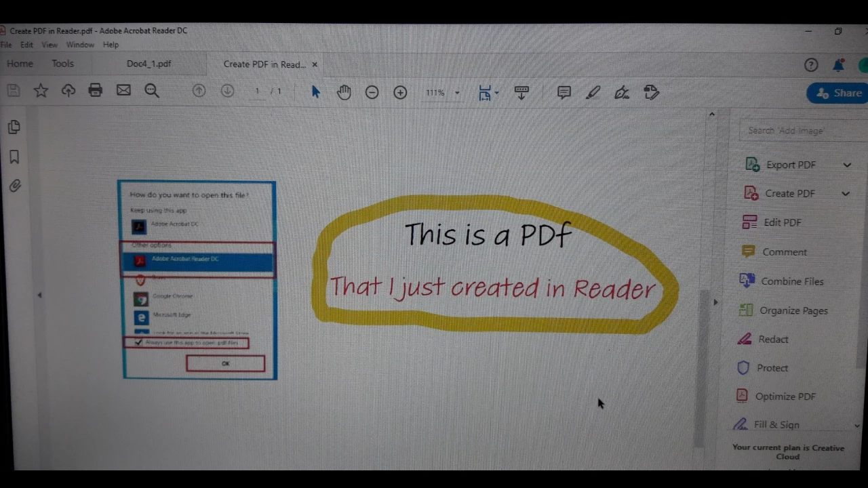Close the Create PDF in Reader tab
The image size is (868, 488).
click(315, 64)
